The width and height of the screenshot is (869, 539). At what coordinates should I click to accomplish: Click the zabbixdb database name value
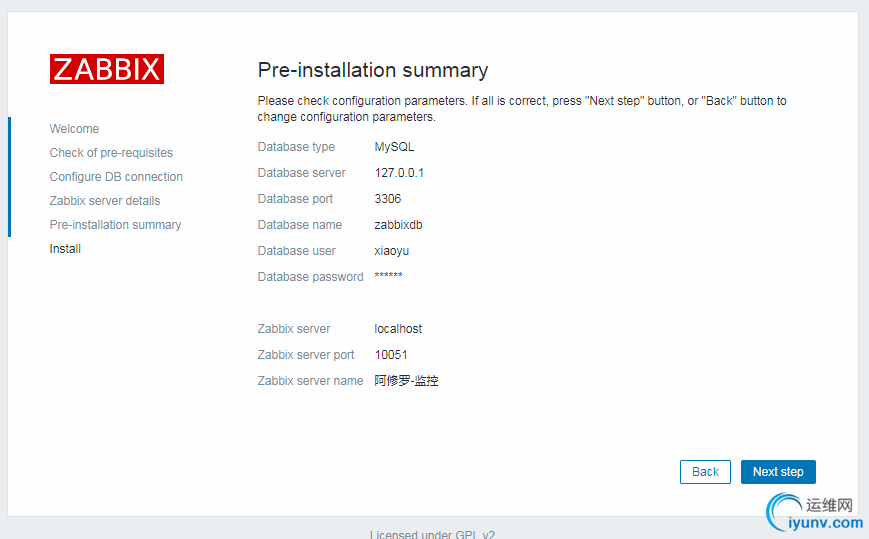coord(398,225)
